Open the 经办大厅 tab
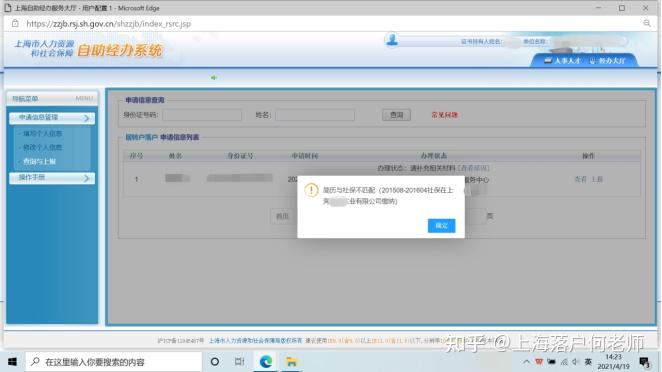The image size is (662, 372). tap(607, 61)
